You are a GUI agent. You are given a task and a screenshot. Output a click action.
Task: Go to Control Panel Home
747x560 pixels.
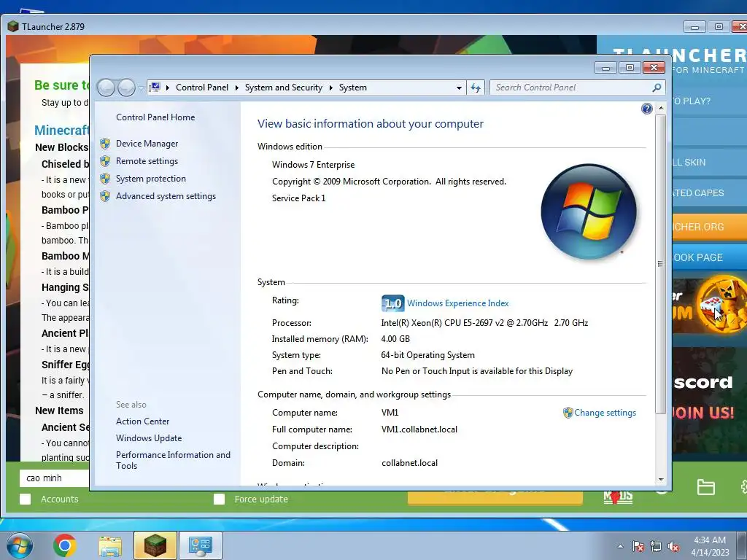pos(155,117)
